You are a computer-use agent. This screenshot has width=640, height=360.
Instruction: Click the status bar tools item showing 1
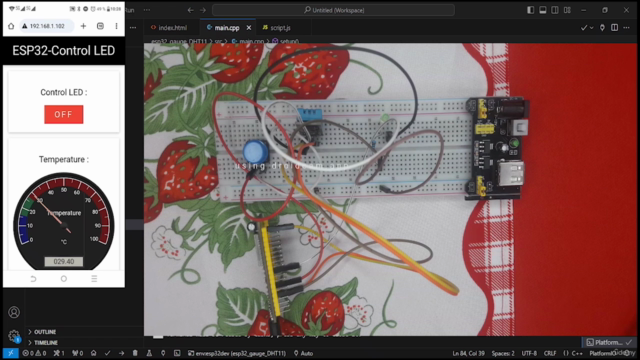[x=59, y=353]
